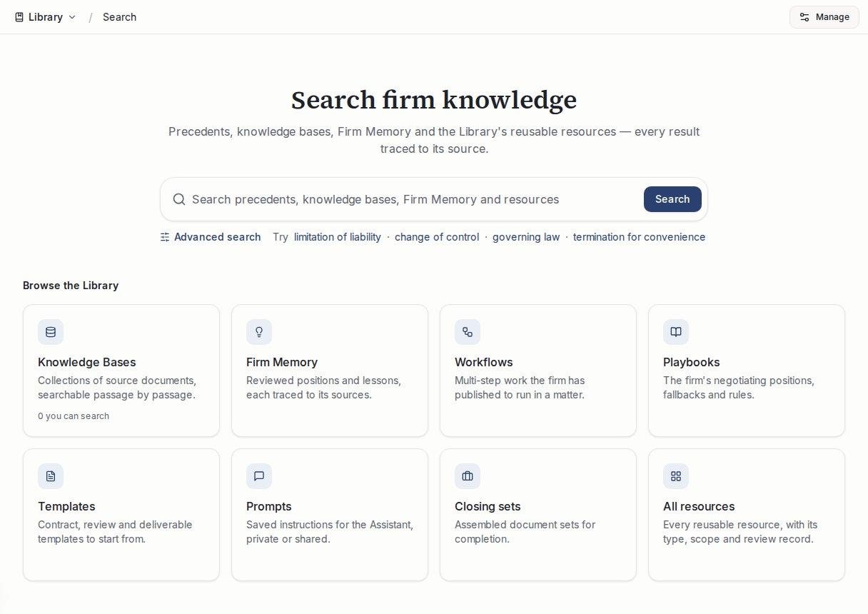The height and width of the screenshot is (614, 868).
Task: Click the All resources grid icon
Action: tap(676, 476)
